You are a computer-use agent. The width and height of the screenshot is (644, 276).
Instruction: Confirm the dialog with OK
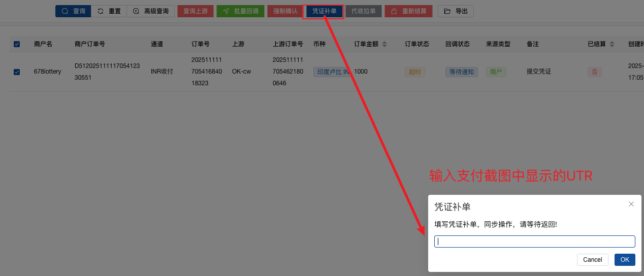pos(625,260)
